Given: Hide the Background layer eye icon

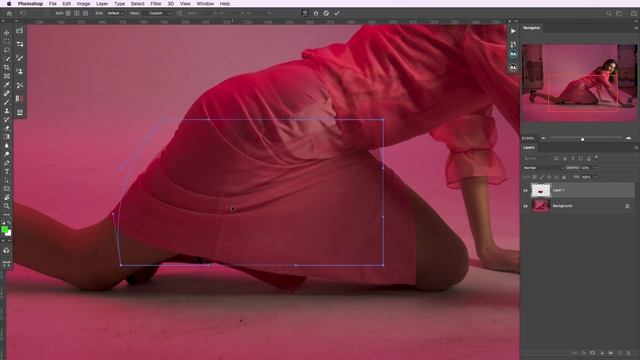Looking at the screenshot, I should (x=526, y=206).
